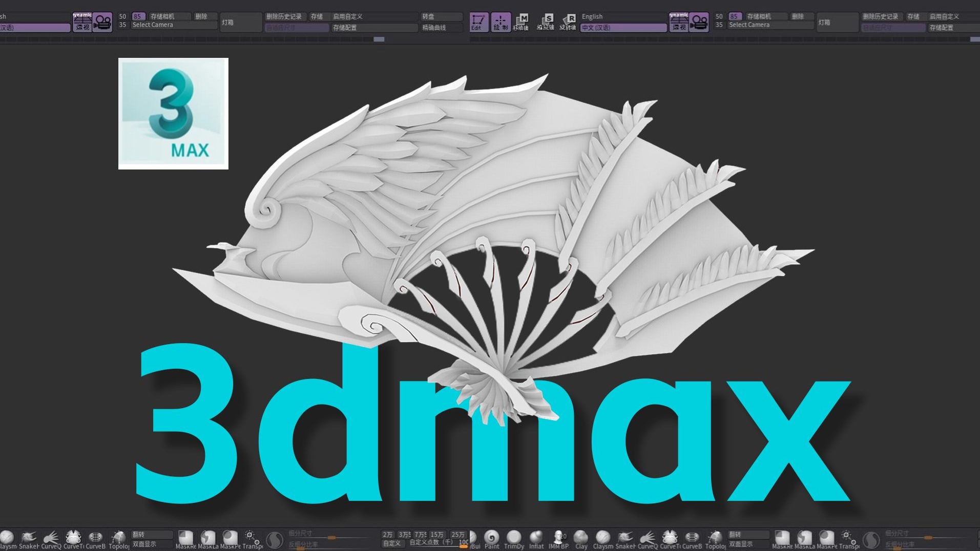Pick the SnakeH brush right of 翻转
The width and height of the screenshot is (980, 551).
click(625, 540)
